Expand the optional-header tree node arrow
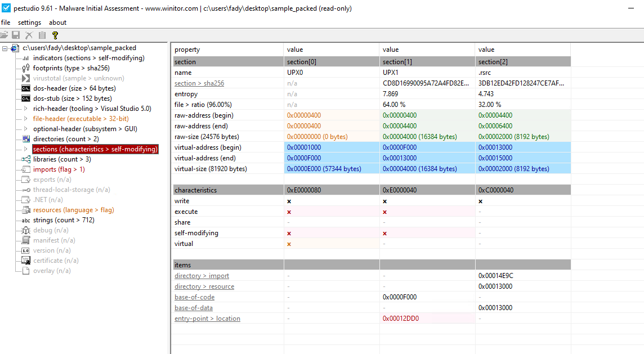Image resolution: width=644 pixels, height=354 pixels. (25, 129)
